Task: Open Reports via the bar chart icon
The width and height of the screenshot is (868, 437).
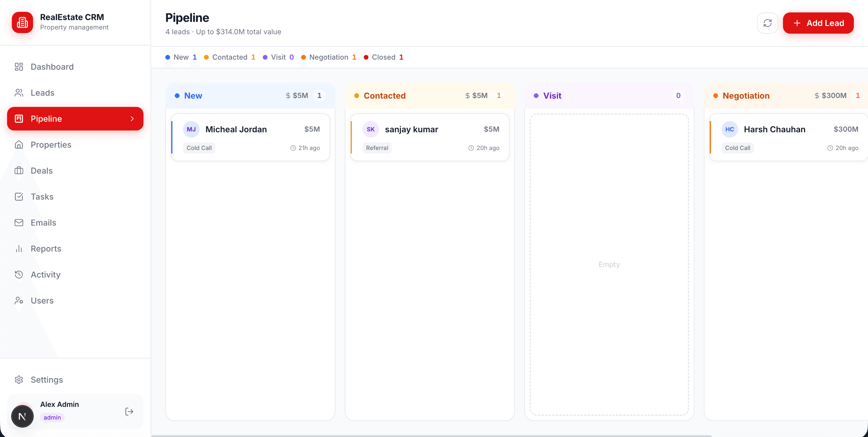Action: click(x=19, y=248)
